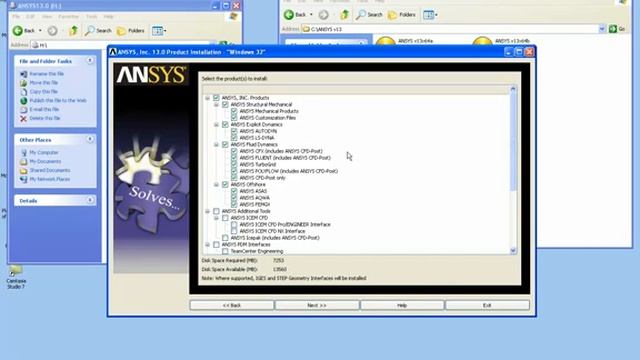The width and height of the screenshot is (640, 360).
Task: Click Move this file task icon
Action: pyautogui.click(x=24, y=83)
